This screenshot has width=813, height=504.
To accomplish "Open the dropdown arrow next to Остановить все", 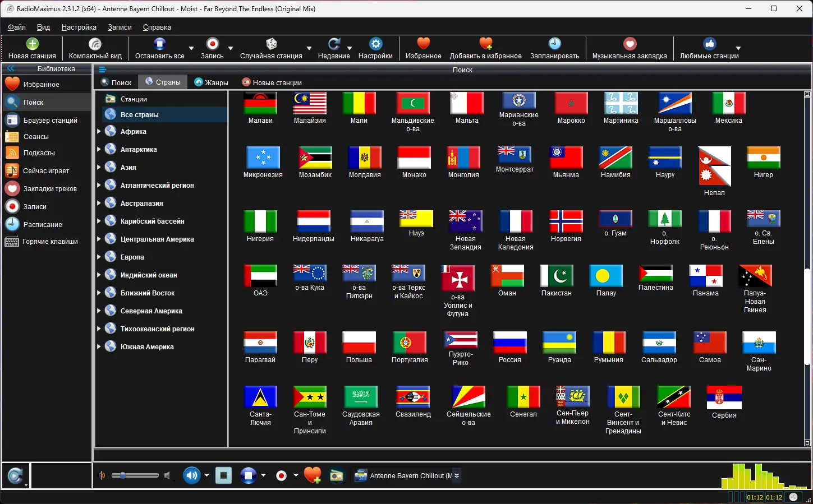I will point(191,48).
